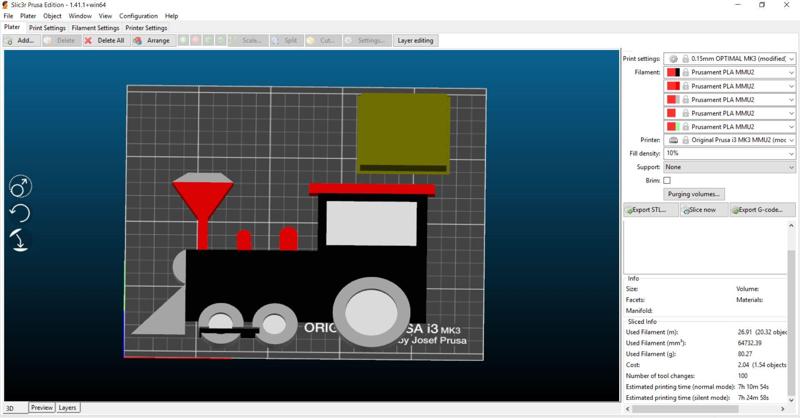The image size is (800, 418).
Task: Click the red-black color swatch of first filament
Action: pyautogui.click(x=673, y=72)
